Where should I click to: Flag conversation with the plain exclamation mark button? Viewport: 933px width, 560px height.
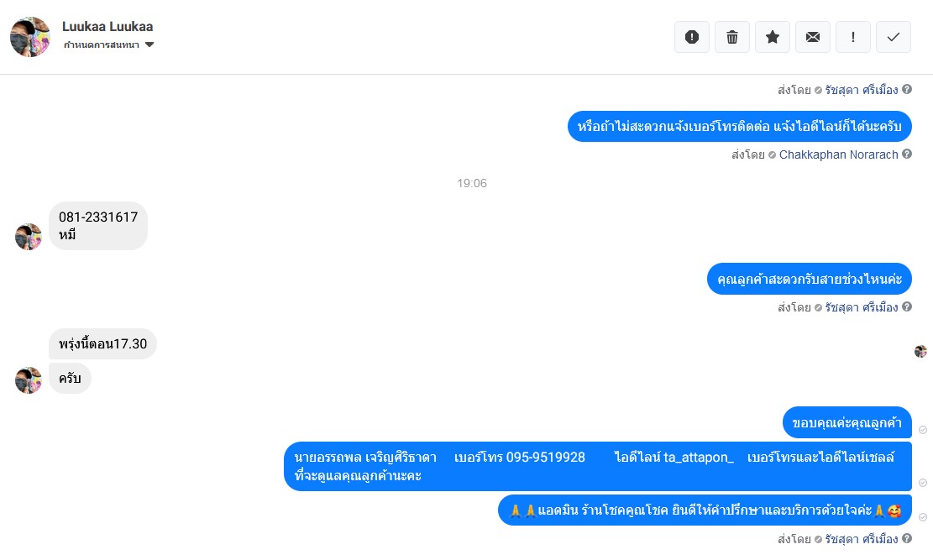point(853,37)
